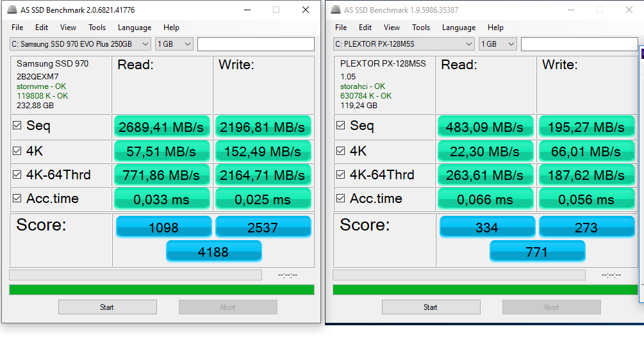
Task: Click the 4K read result 57,51 MB/s
Action: (162, 151)
